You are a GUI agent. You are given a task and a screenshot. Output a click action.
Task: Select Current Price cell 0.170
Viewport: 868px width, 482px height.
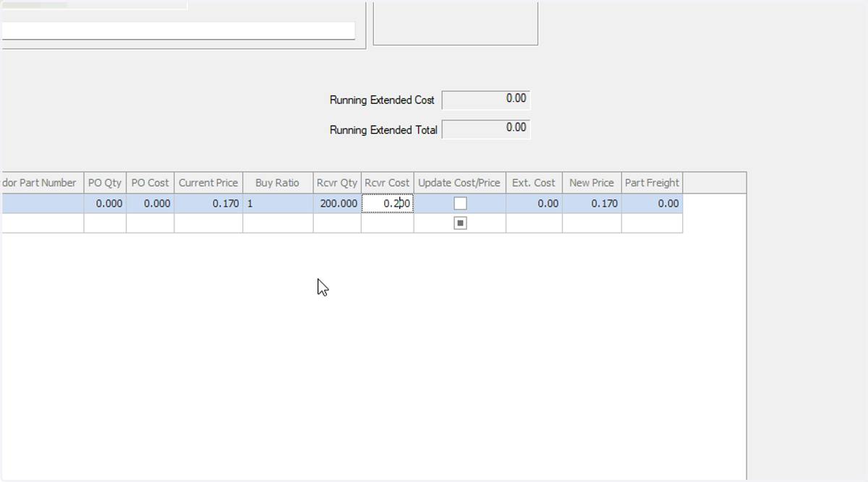[x=208, y=204]
